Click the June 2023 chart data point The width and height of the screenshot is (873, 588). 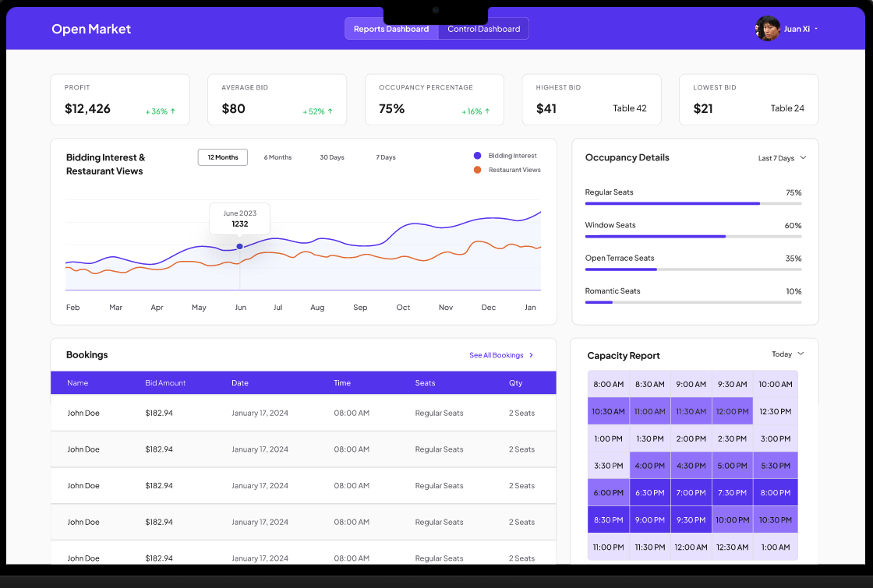tap(239, 246)
